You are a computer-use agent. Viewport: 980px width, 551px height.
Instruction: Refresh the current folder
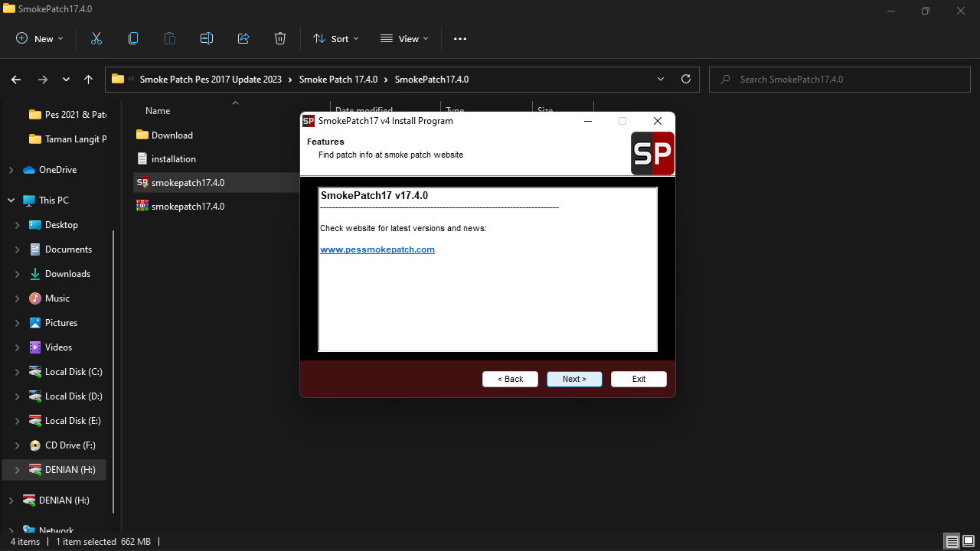click(x=686, y=79)
